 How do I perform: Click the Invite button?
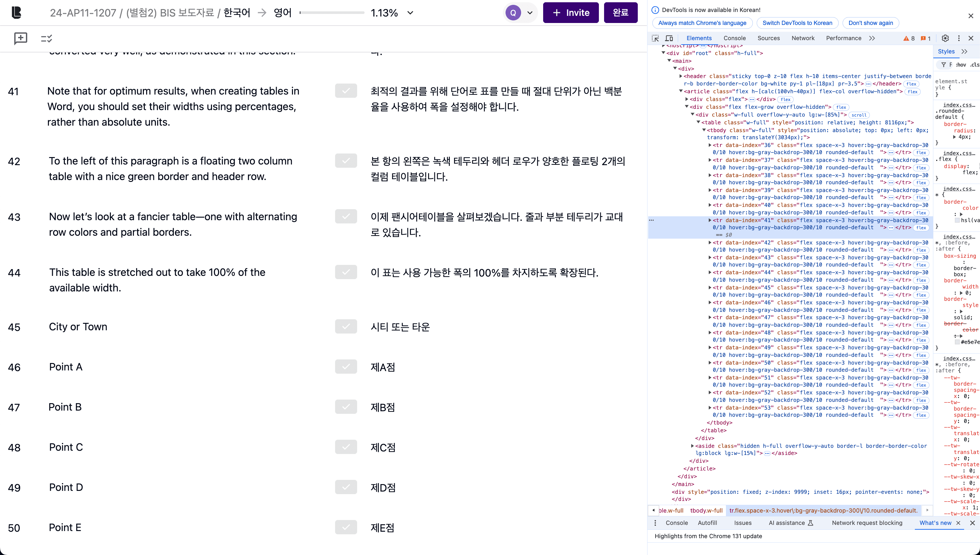[x=571, y=13]
